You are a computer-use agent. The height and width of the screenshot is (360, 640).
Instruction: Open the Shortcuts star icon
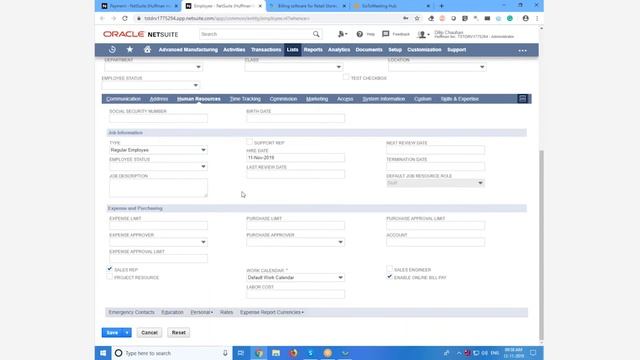click(x=130, y=49)
